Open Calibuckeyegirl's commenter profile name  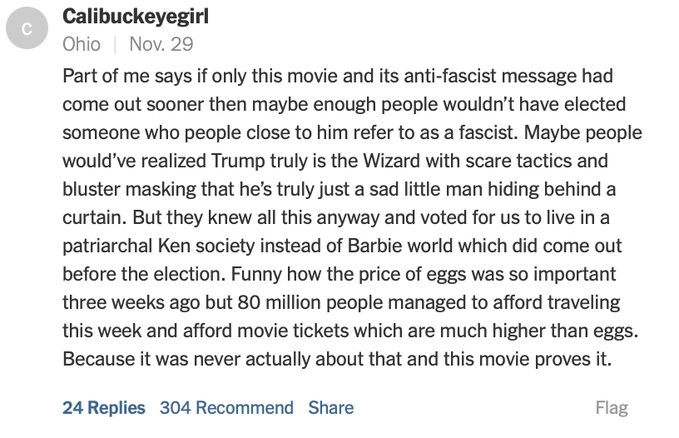(135, 17)
